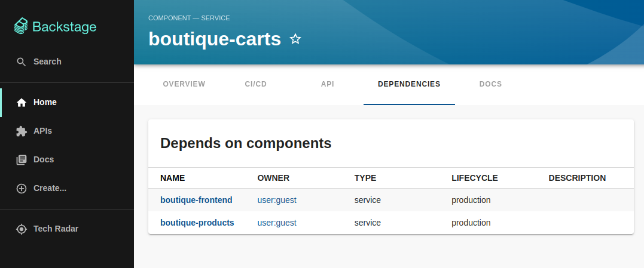Screen dimensions: 644x268
Task: Sort table by Name column header
Action: click(x=173, y=178)
